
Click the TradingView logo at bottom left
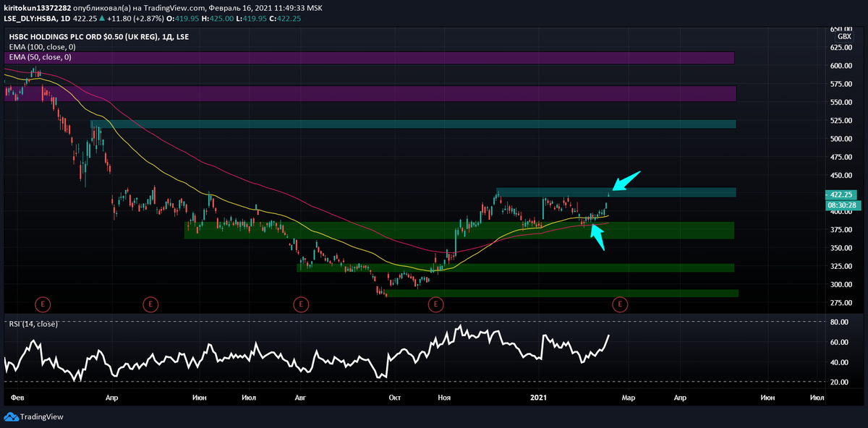[34, 416]
